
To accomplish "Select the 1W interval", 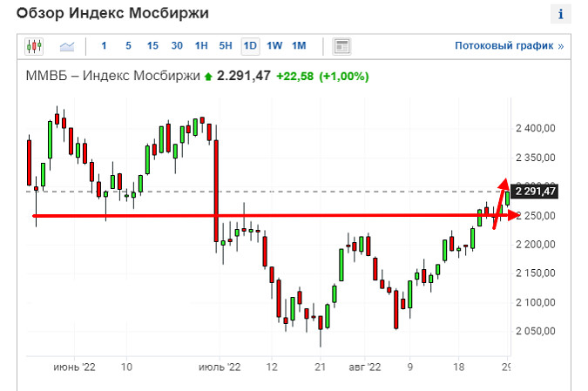I will 274,46.
